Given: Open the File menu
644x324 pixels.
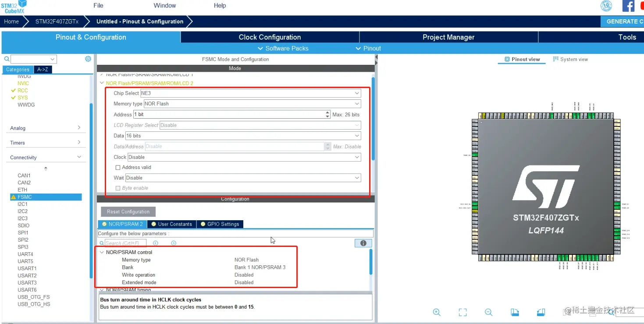Looking at the screenshot, I should 98,6.
